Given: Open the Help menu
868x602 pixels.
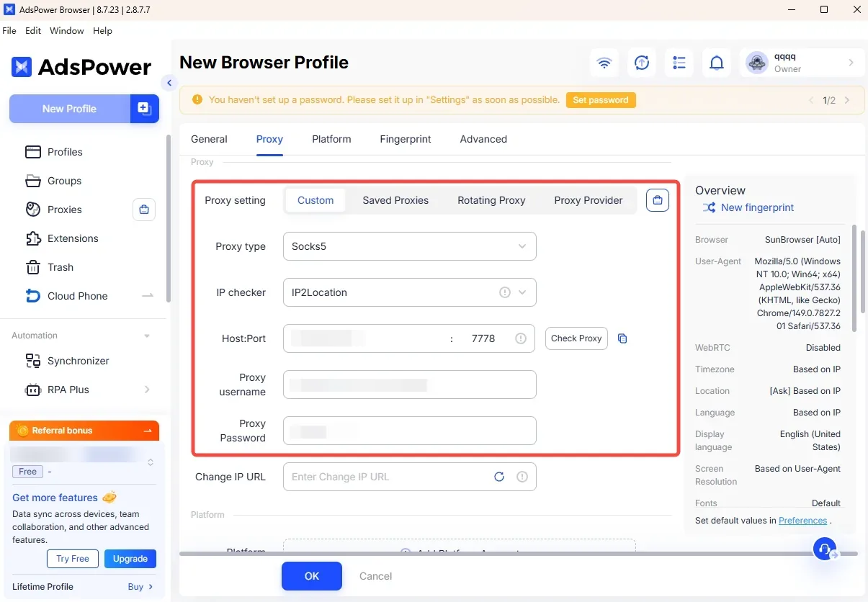Looking at the screenshot, I should tap(103, 31).
